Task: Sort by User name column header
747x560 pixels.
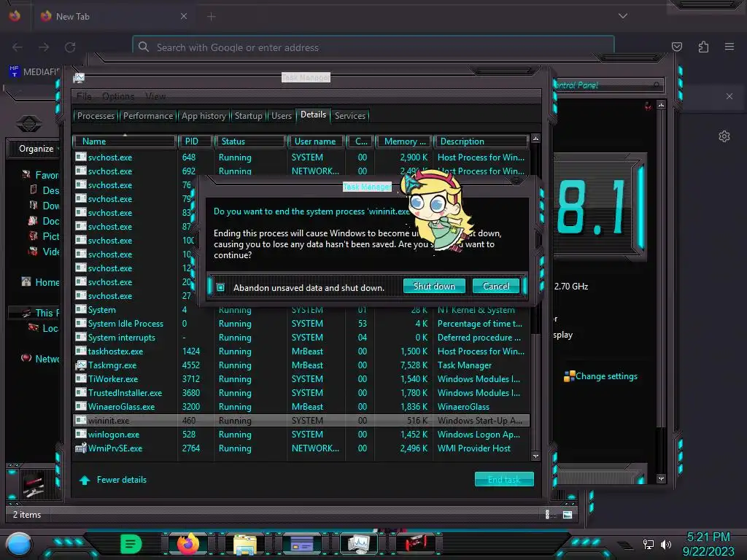Action: (315, 141)
